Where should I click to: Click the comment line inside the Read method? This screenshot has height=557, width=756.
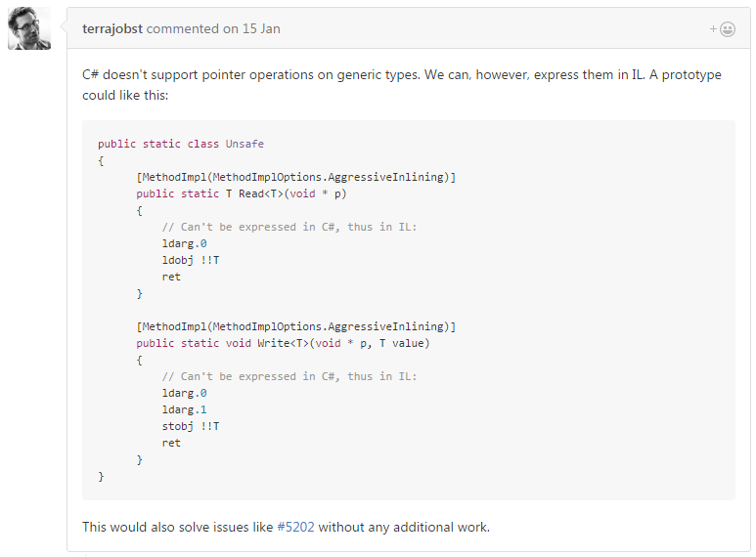[289, 227]
